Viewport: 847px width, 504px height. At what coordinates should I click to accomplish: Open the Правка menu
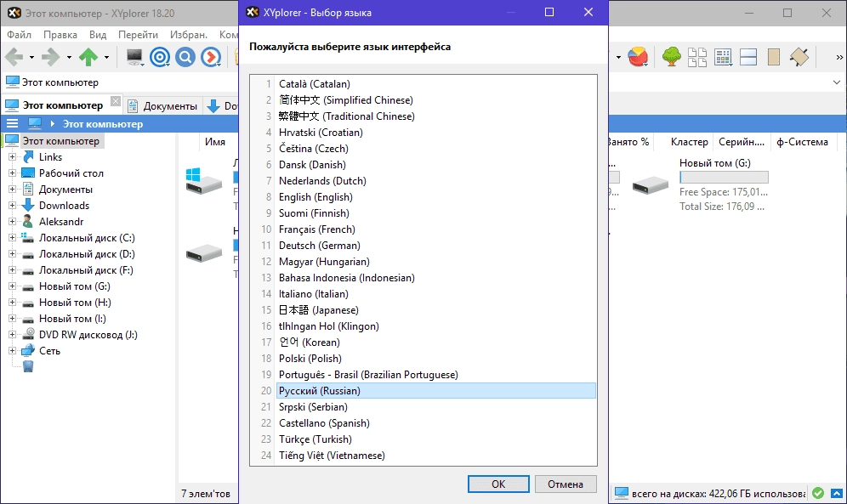[x=60, y=35]
